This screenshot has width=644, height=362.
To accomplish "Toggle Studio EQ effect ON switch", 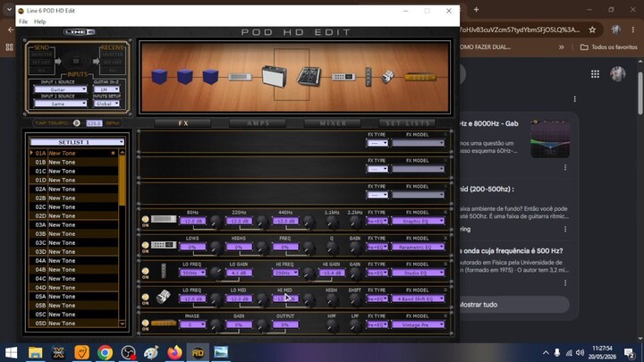I will tap(145, 272).
